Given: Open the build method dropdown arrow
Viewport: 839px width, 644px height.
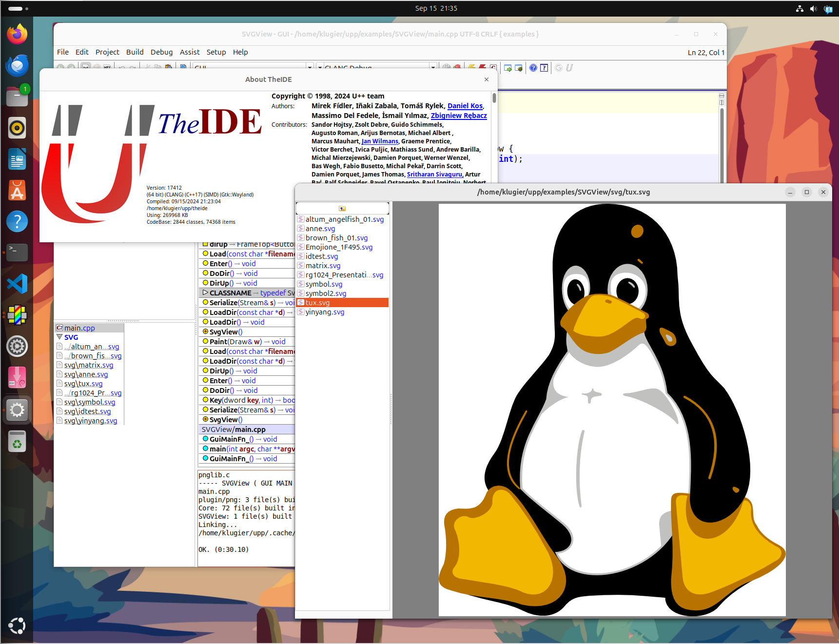Looking at the screenshot, I should [433, 67].
